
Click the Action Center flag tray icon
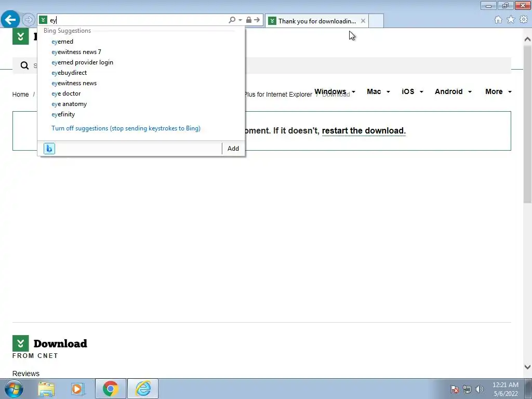tap(455, 389)
